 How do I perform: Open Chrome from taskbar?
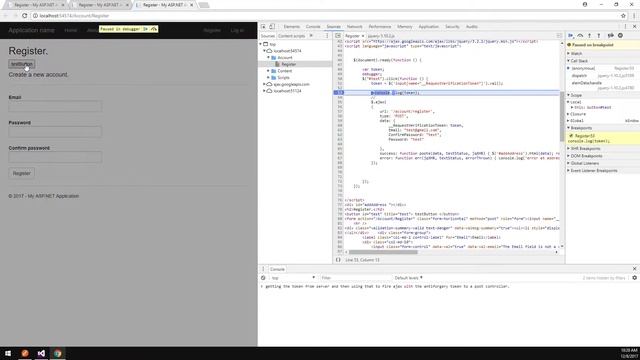pyautogui.click(x=58, y=353)
